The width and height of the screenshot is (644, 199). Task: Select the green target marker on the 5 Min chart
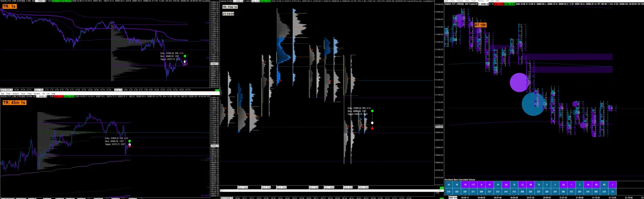pos(185,56)
